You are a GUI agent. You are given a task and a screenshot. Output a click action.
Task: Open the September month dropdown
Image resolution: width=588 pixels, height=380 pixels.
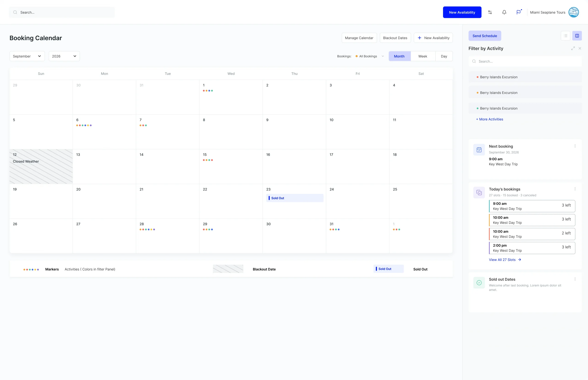click(x=27, y=56)
